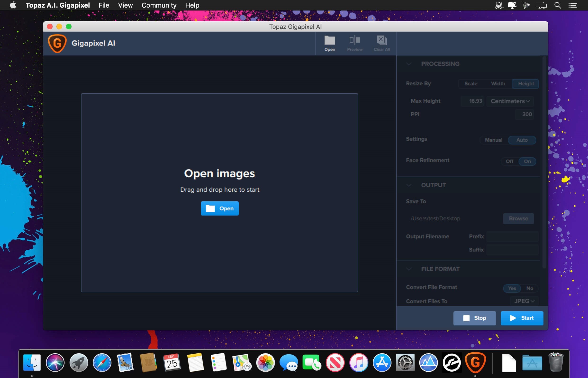Image resolution: width=588 pixels, height=378 pixels.
Task: Open System Preferences from the dock
Action: pyautogui.click(x=405, y=363)
